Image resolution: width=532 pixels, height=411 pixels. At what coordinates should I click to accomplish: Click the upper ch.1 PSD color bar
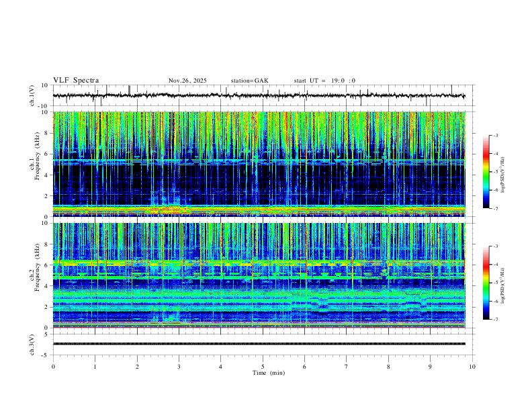[x=486, y=172]
